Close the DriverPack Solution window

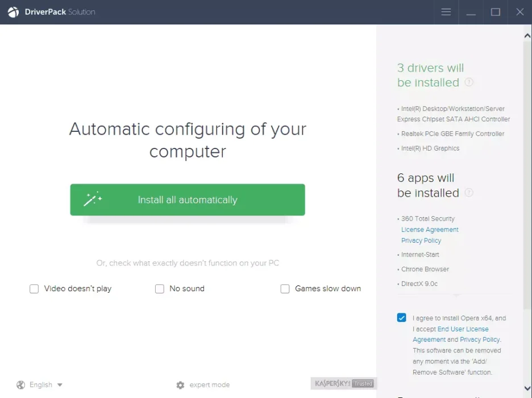point(520,12)
